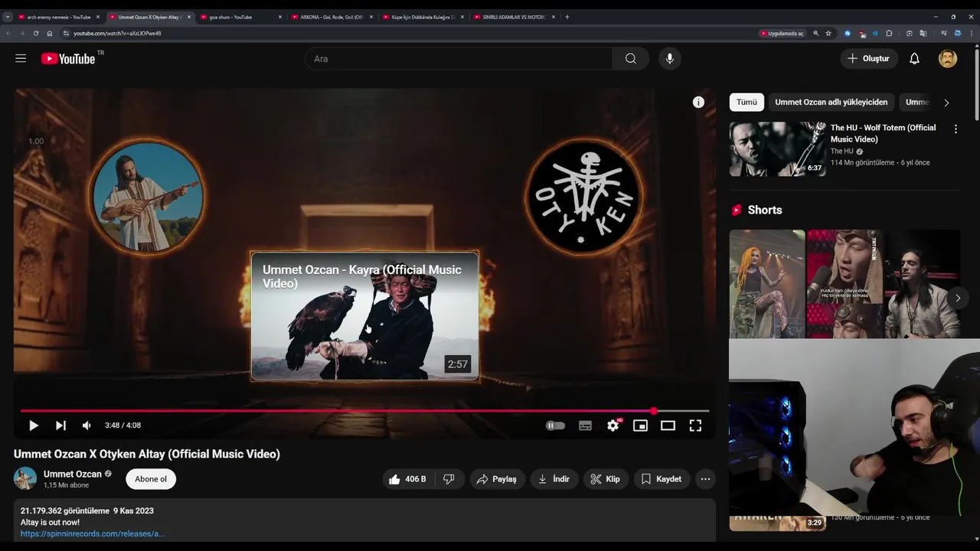
Task: Open Ummet Ozcan channel name link
Action: click(73, 474)
